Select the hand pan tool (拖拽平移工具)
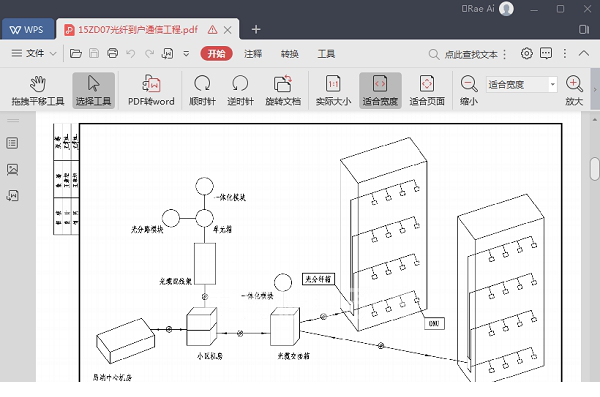The width and height of the screenshot is (600, 397). pos(38,90)
